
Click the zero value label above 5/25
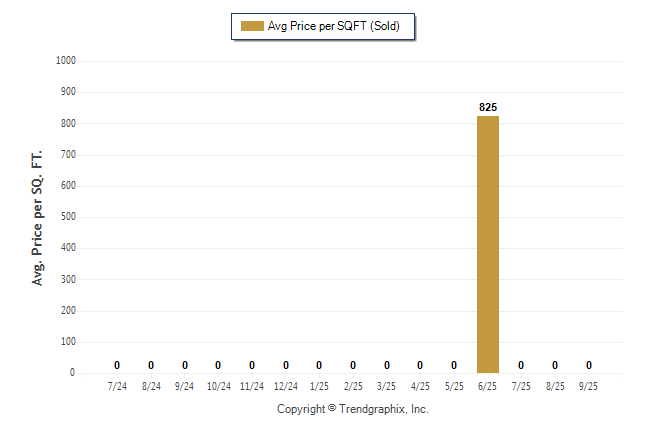(x=454, y=365)
